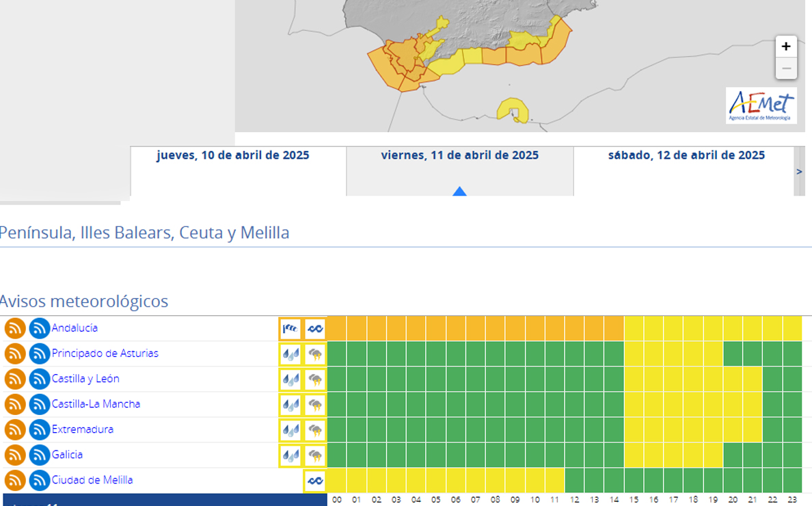Click the thunderstorm icon for Principado de Asturias

click(x=315, y=354)
